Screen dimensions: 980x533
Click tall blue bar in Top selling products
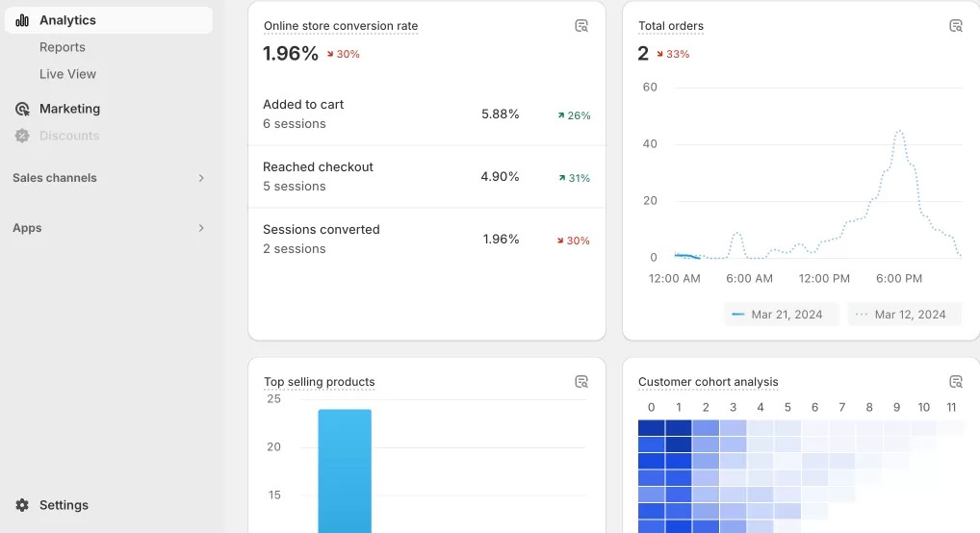click(x=345, y=471)
